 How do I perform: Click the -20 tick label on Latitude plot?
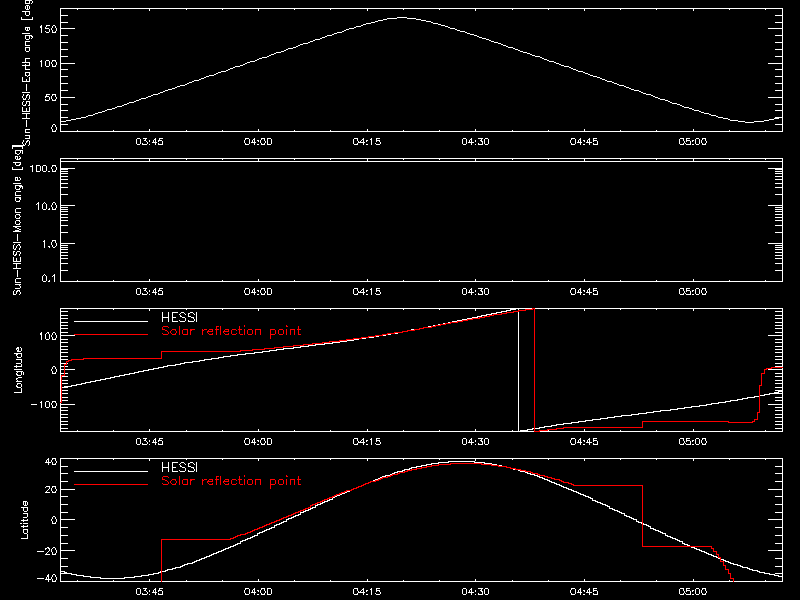(x=47, y=551)
